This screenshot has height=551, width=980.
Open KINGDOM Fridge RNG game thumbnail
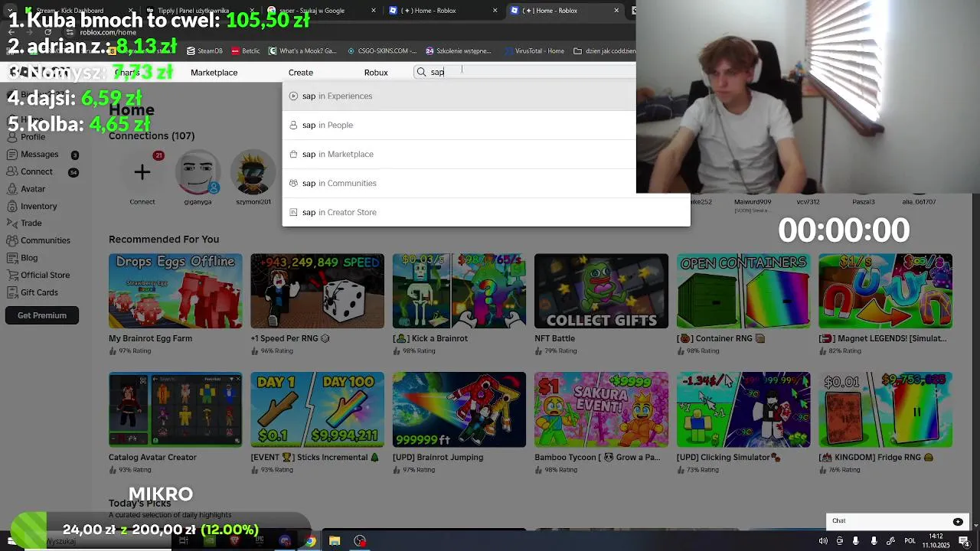tap(885, 409)
